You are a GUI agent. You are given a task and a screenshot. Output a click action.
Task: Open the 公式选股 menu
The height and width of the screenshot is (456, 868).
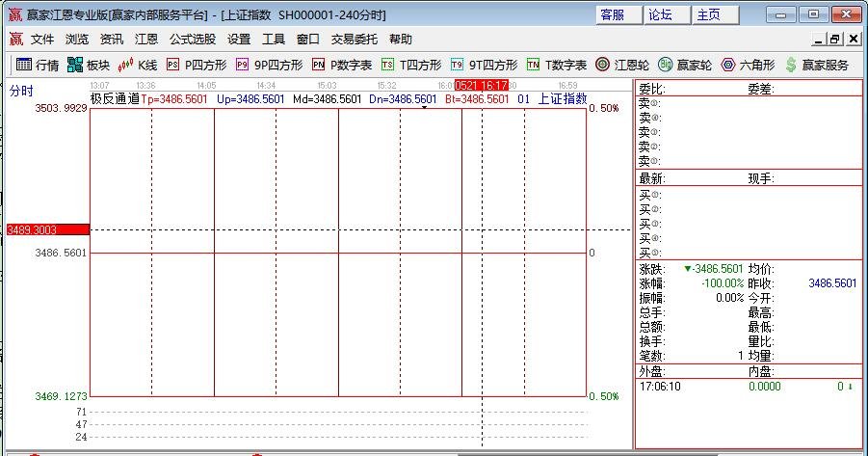click(x=193, y=39)
